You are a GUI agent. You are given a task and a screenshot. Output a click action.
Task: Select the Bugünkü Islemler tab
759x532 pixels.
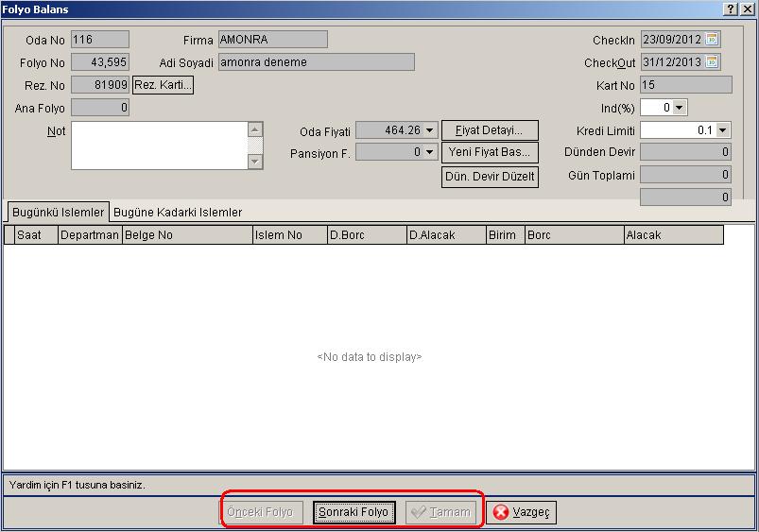tap(58, 212)
